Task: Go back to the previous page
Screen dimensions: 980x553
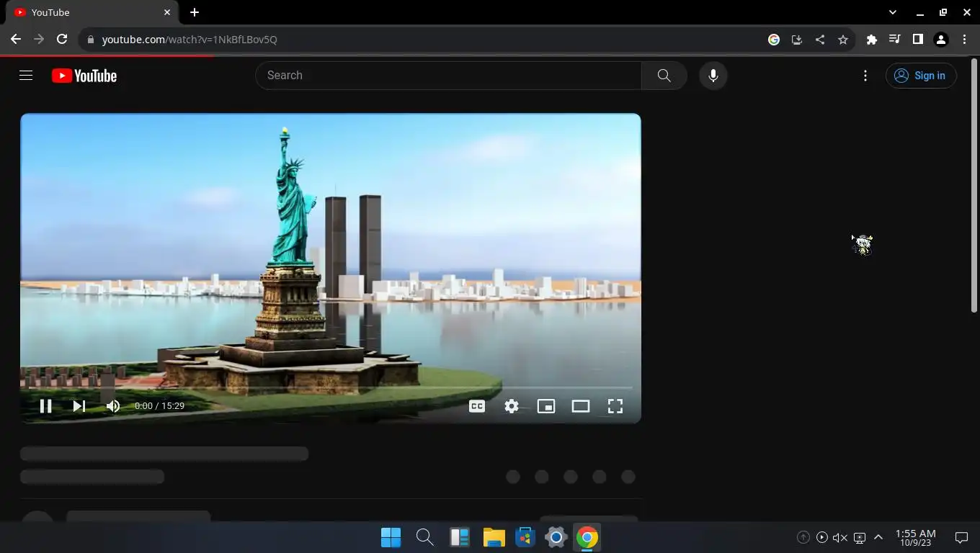Action: point(15,40)
